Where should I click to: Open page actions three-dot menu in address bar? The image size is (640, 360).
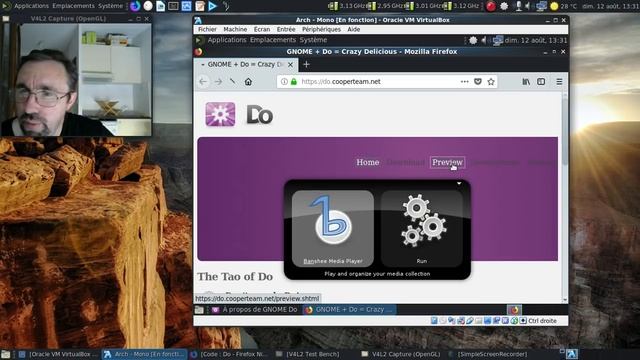tap(464, 82)
